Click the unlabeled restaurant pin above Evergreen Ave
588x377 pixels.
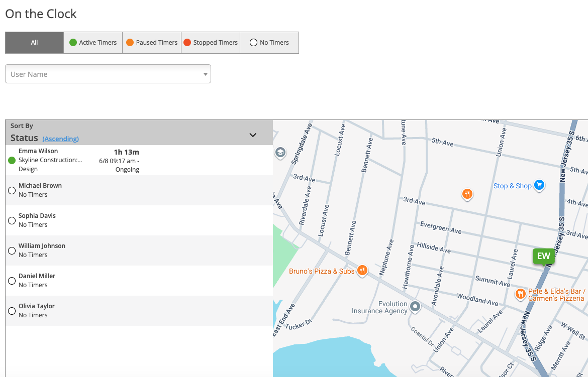[x=467, y=194]
